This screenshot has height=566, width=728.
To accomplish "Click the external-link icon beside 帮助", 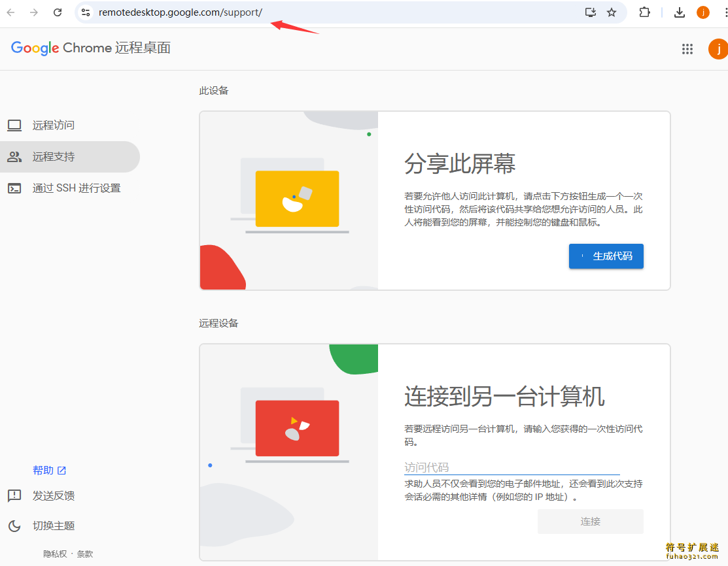I will 61,471.
